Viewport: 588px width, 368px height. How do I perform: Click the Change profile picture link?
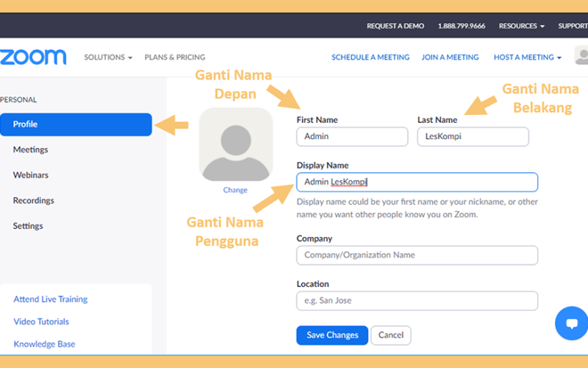235,190
